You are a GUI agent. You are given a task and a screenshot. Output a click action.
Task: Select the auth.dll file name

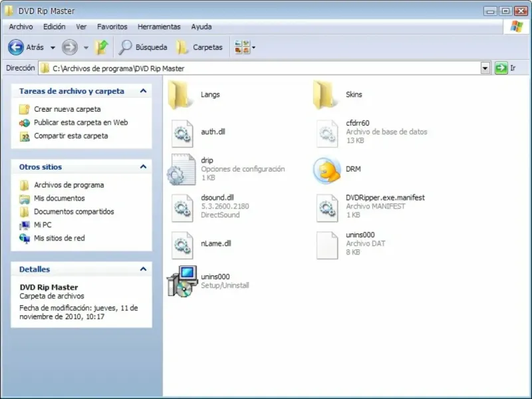pyautogui.click(x=213, y=132)
